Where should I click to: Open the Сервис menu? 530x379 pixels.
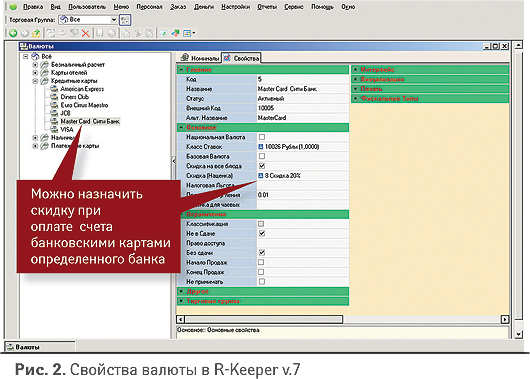click(x=294, y=7)
